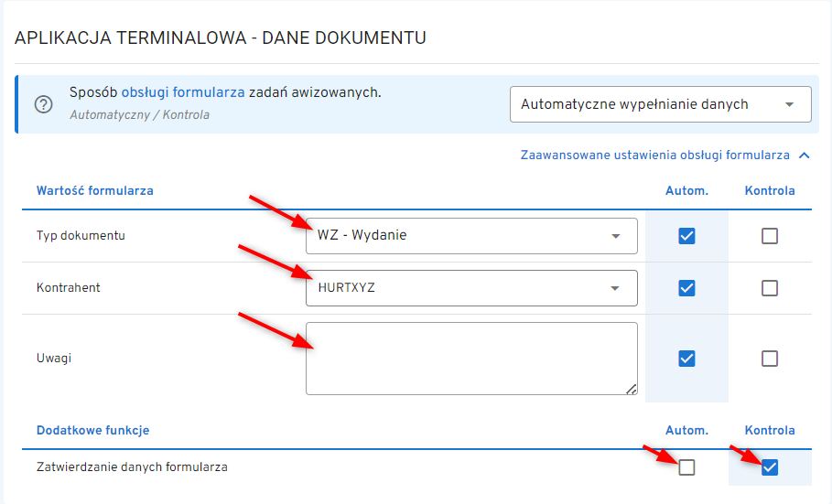Click the arrow beside Automatyczne wypełnianie danych
This screenshot has width=832, height=504.
[x=789, y=104]
